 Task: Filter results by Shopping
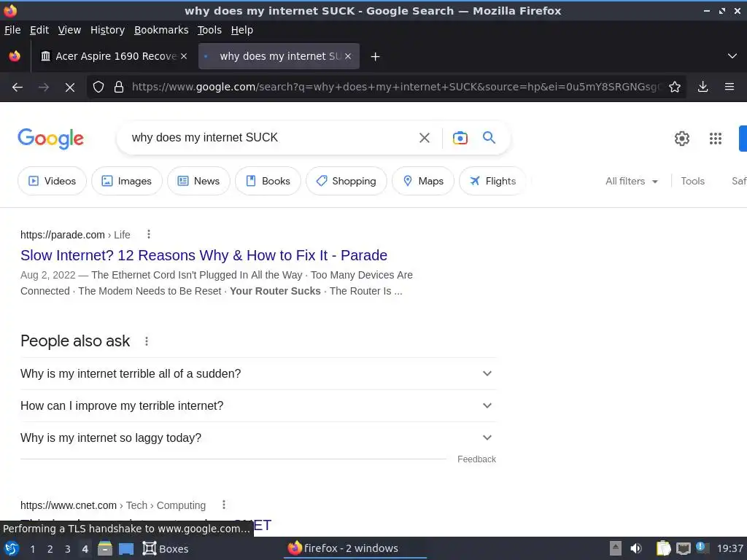point(347,181)
